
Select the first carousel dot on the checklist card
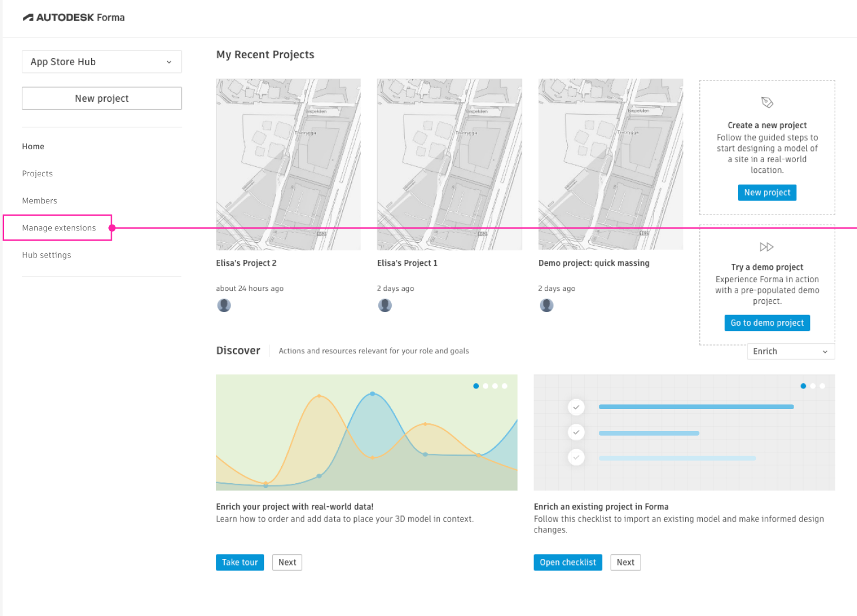pos(803,386)
